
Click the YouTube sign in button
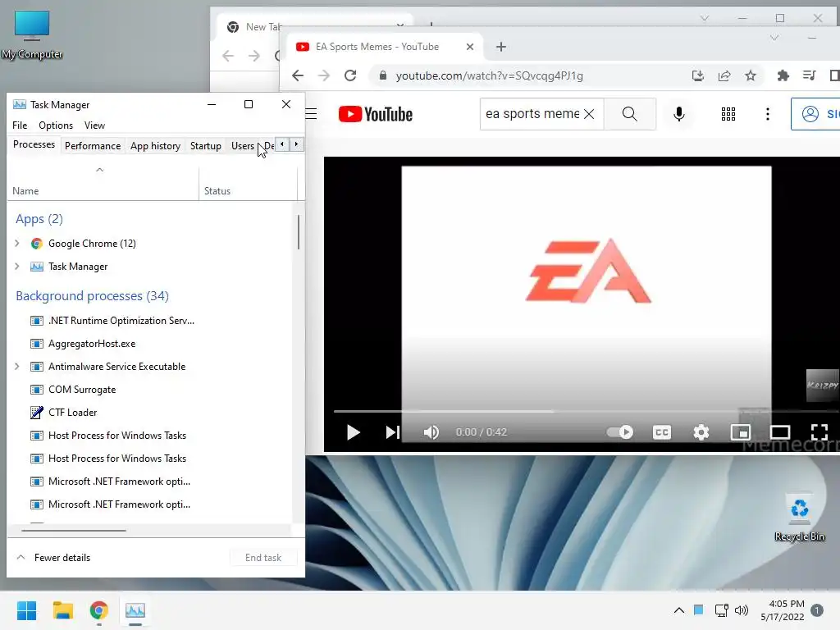(816, 114)
